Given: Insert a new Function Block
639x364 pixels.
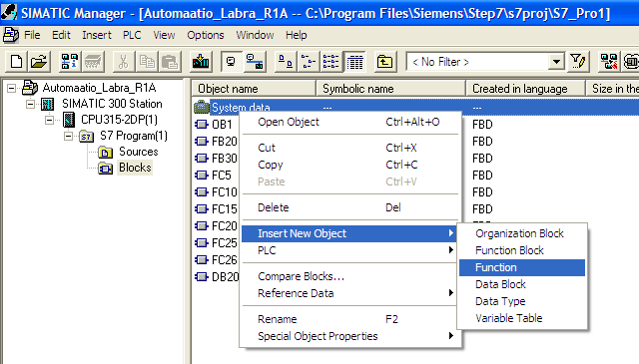Looking at the screenshot, I should (x=522, y=250).
